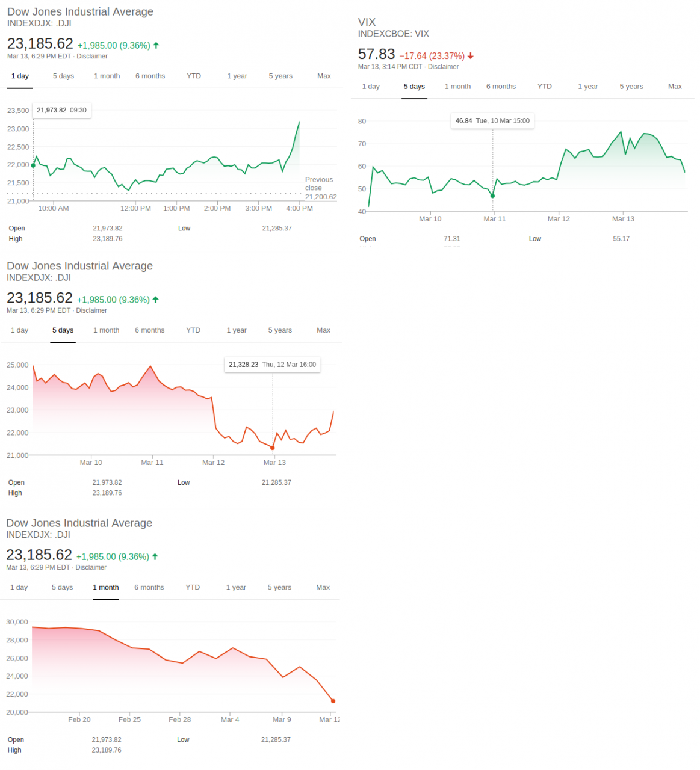Open the Disclaimer link under VIX price
700x770 pixels.
[443, 67]
